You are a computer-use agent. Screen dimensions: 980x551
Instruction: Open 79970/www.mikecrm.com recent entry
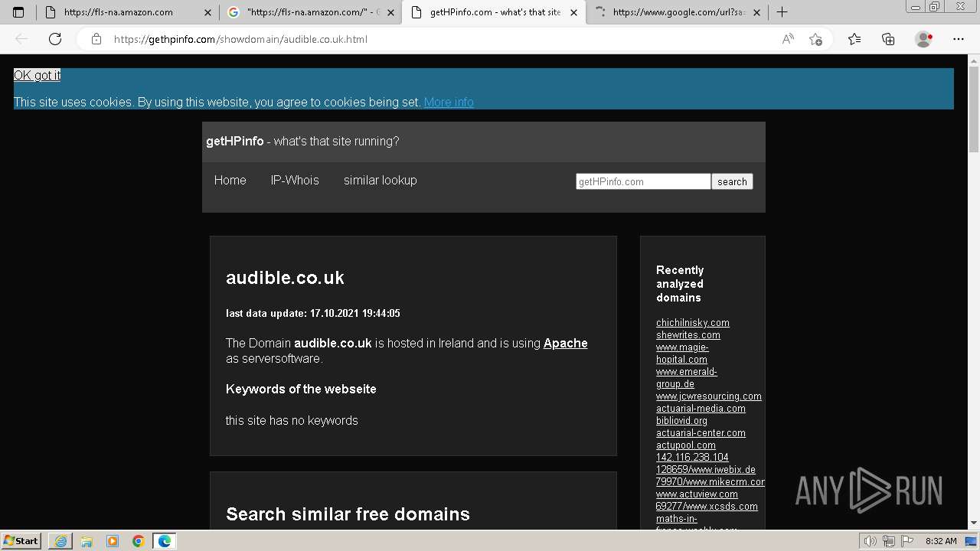tap(710, 481)
